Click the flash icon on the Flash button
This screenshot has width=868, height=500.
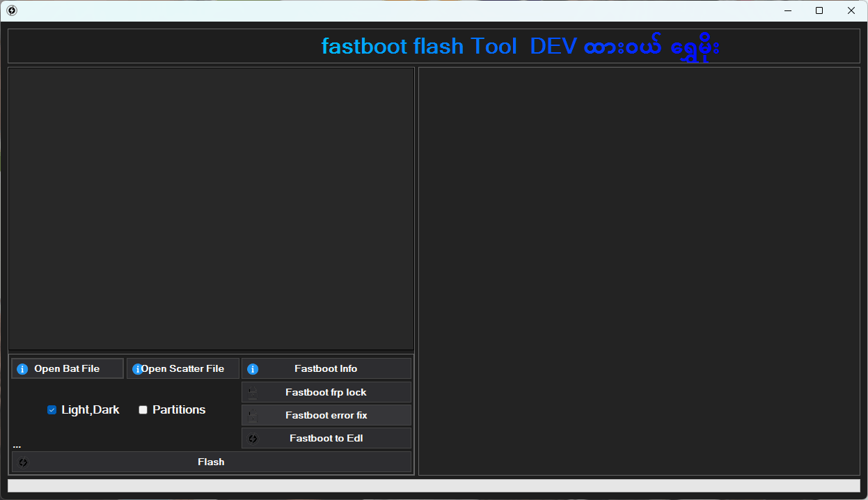22,462
